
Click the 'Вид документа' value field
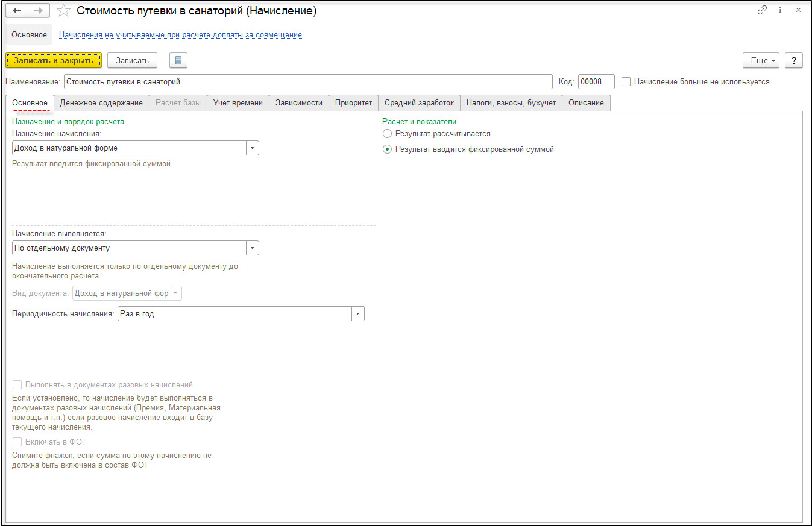coord(121,293)
